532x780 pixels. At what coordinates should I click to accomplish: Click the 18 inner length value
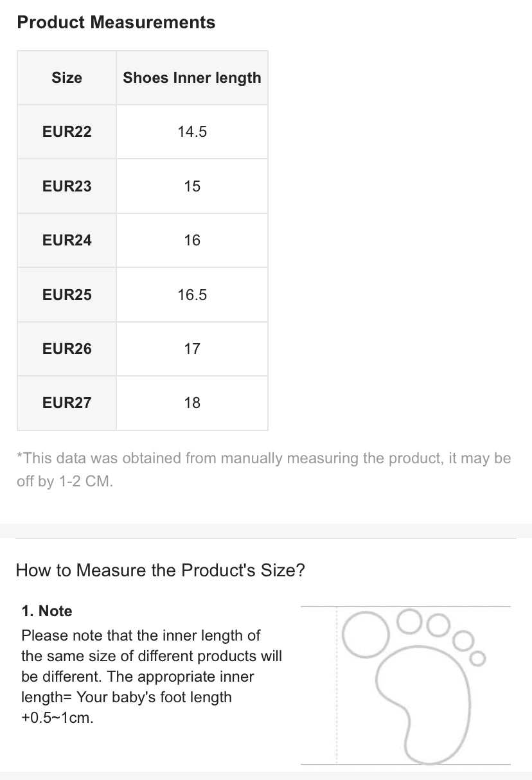click(x=192, y=403)
